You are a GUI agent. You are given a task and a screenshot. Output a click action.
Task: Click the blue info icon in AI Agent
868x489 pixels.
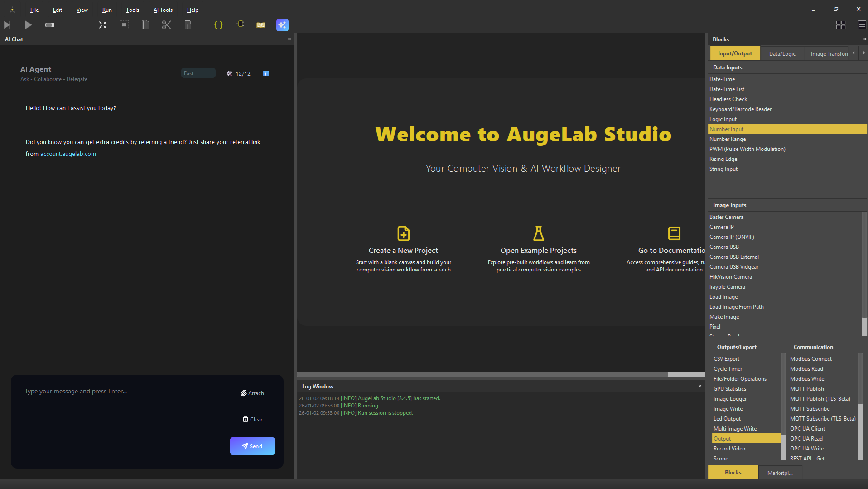click(266, 73)
